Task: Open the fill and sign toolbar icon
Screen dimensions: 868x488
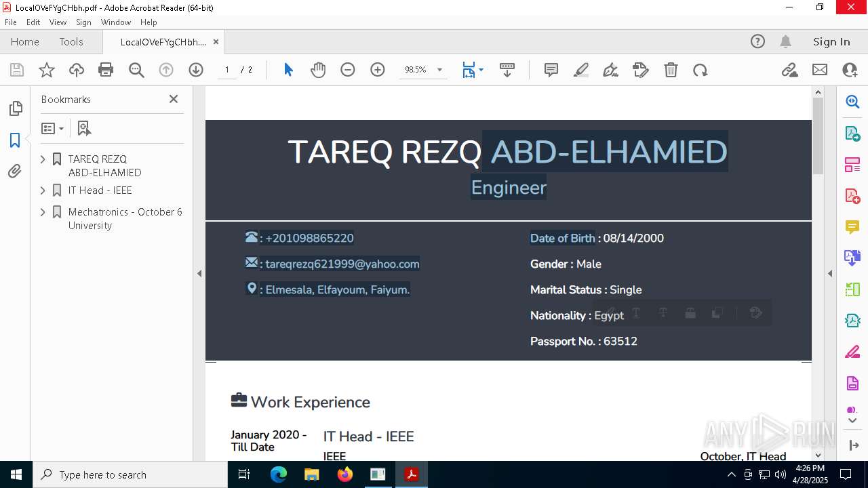Action: (x=641, y=70)
